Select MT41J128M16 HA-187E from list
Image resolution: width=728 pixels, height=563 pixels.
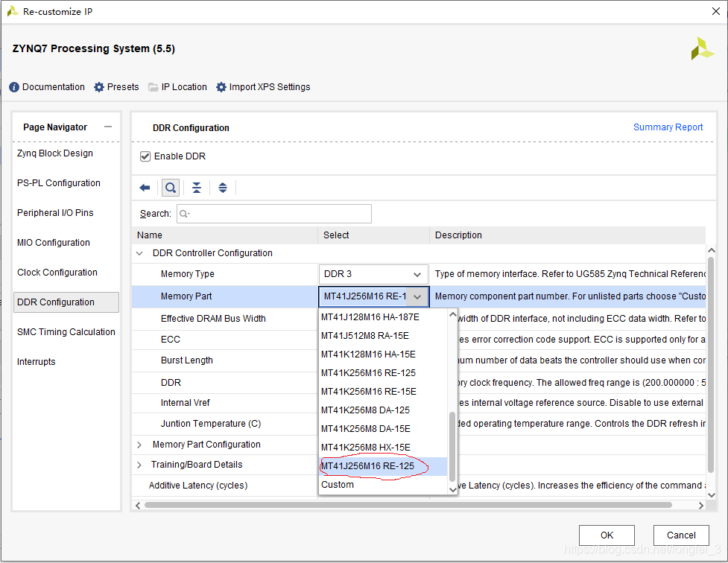(384, 317)
